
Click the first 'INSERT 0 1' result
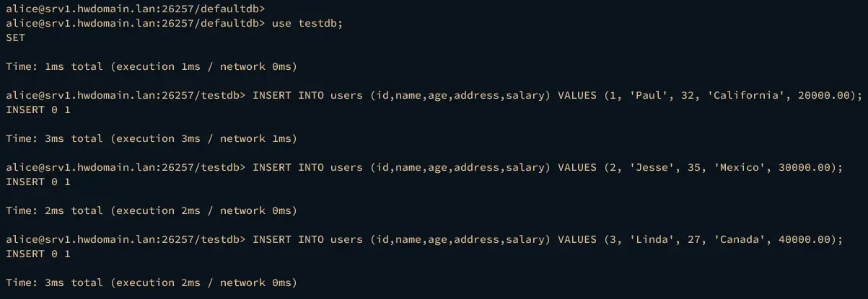pos(38,110)
